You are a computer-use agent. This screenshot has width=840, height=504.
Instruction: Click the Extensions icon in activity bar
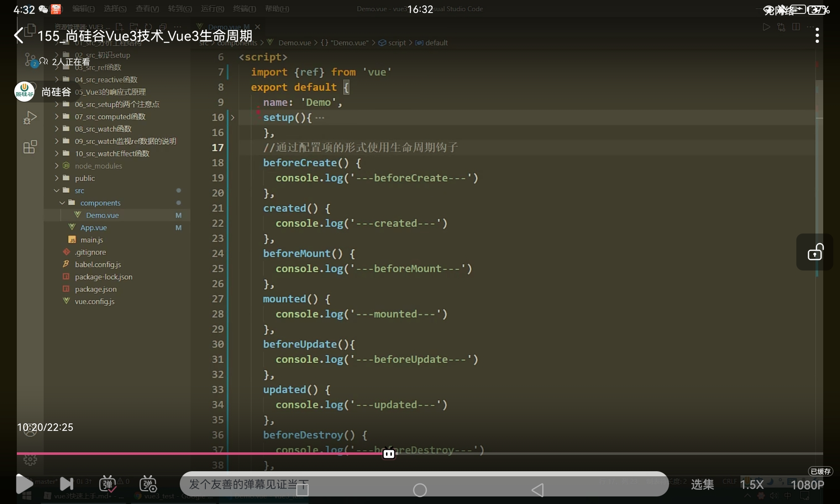click(x=30, y=147)
